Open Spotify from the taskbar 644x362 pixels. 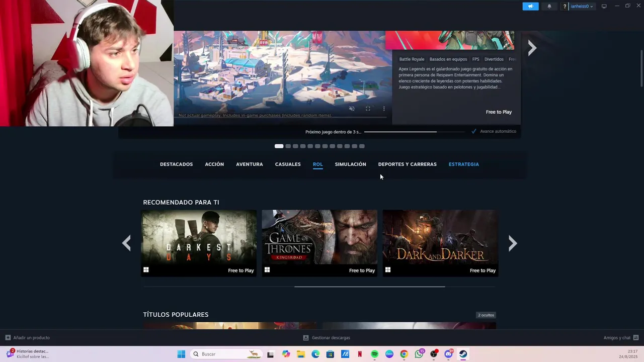(374, 354)
